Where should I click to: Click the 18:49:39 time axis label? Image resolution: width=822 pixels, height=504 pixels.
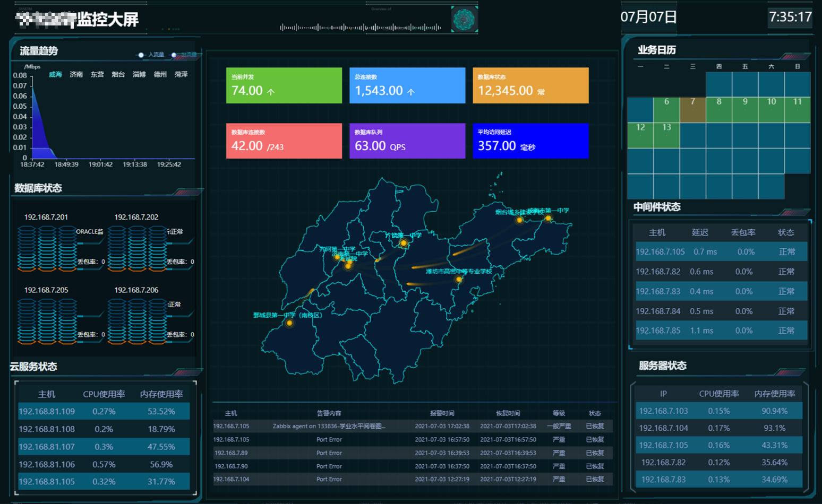point(66,164)
